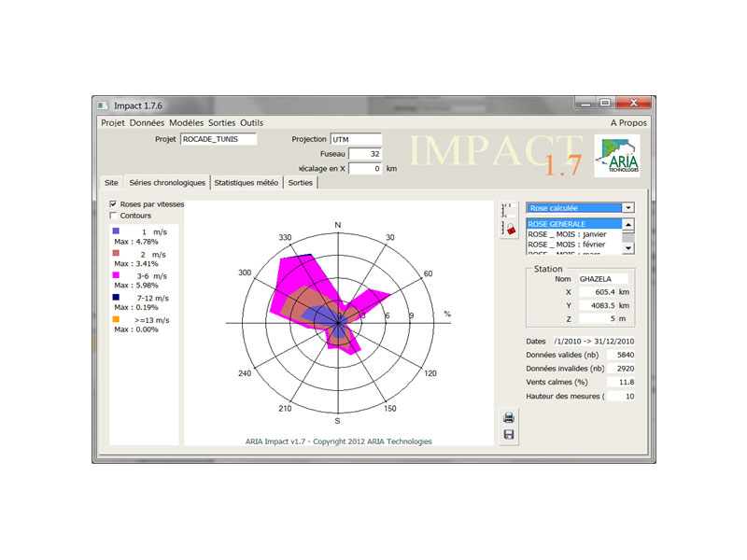Click the rose list scroll-up arrow
This screenshot has height=560, width=747.
click(628, 224)
